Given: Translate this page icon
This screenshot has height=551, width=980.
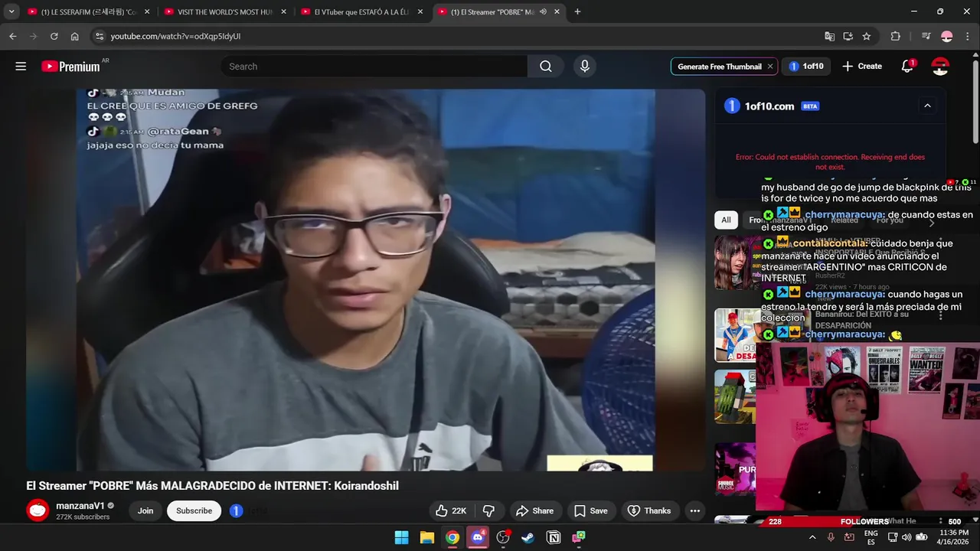Looking at the screenshot, I should (x=829, y=36).
